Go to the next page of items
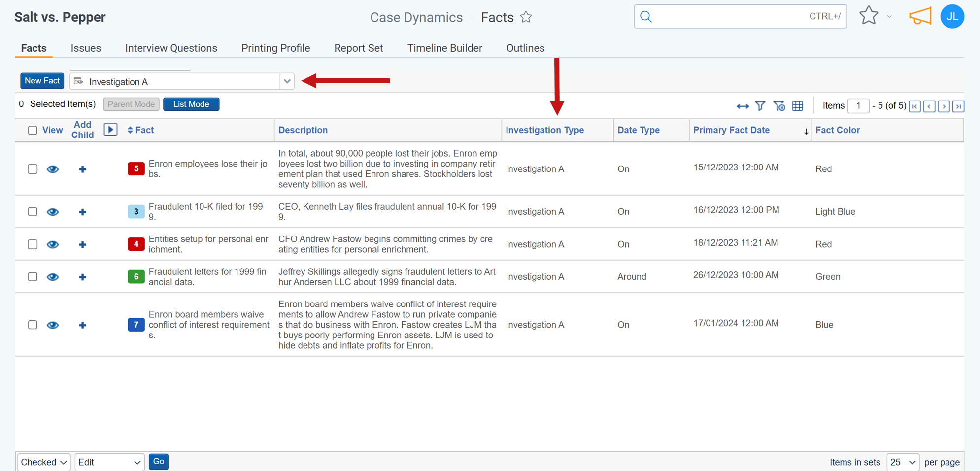Screen dimensions: 980x471 (944, 106)
